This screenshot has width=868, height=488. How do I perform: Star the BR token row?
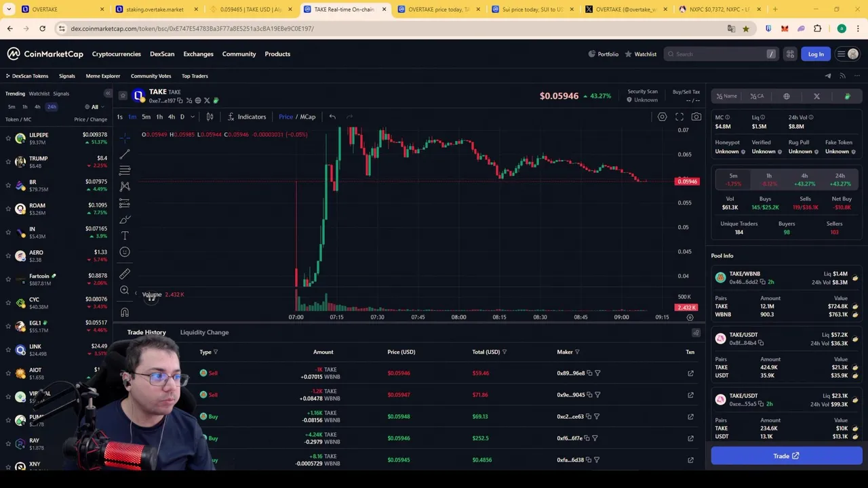8,185
